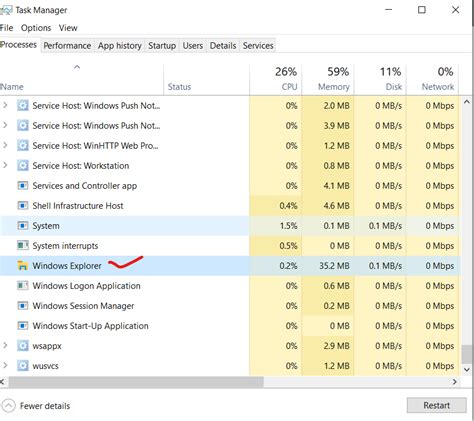The width and height of the screenshot is (474, 421).
Task: Click the Windows Explorer folder icon
Action: [x=22, y=266]
